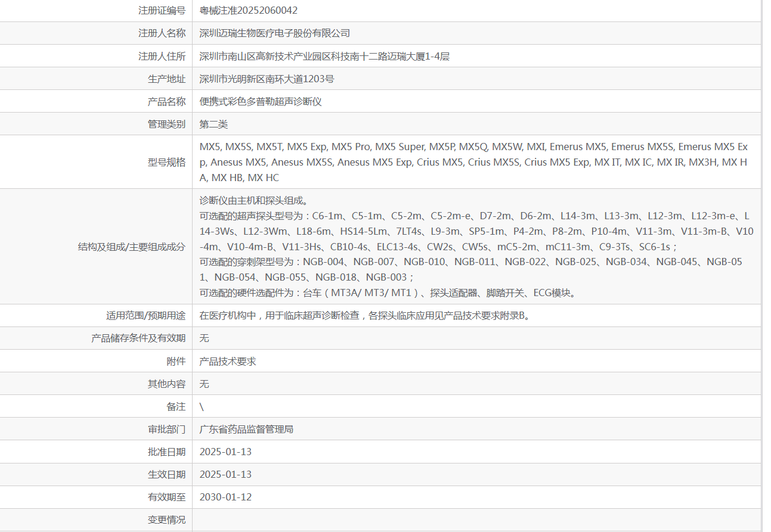Select the registrant address ending "迈瑞大厦1-4层"
The image size is (771, 532).
[324, 56]
